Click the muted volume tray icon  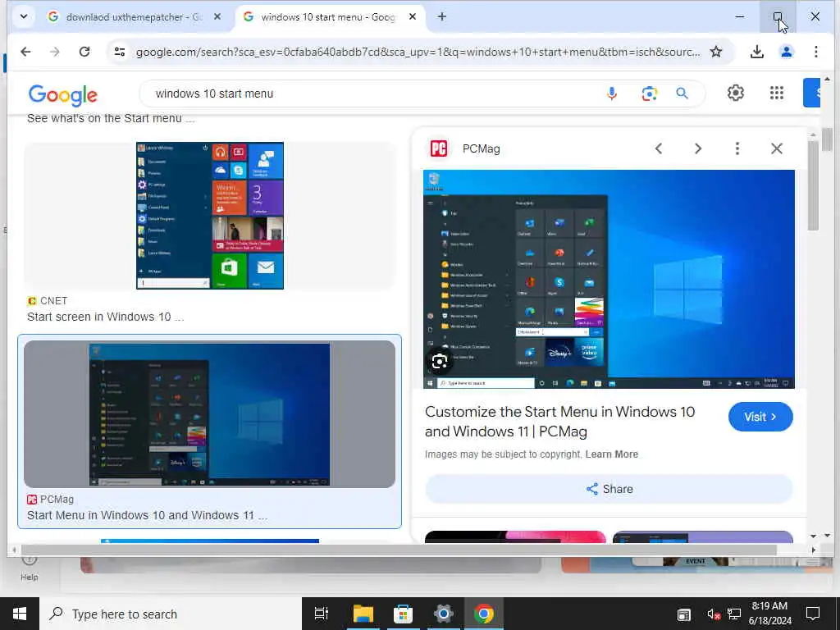[714, 614]
